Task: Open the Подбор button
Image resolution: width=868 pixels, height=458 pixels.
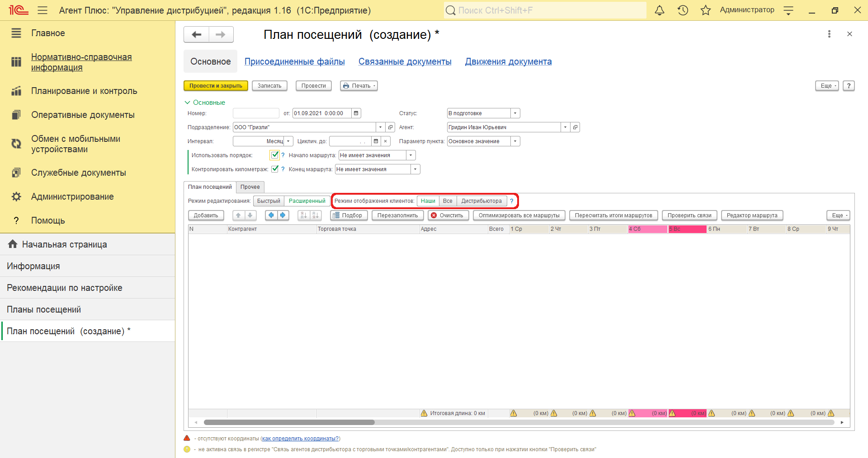Action: [349, 215]
